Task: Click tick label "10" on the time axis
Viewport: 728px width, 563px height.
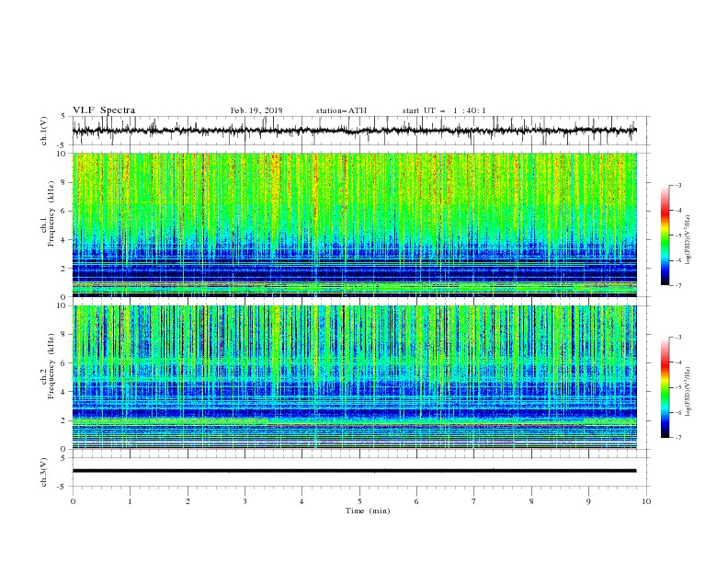Action: point(646,501)
